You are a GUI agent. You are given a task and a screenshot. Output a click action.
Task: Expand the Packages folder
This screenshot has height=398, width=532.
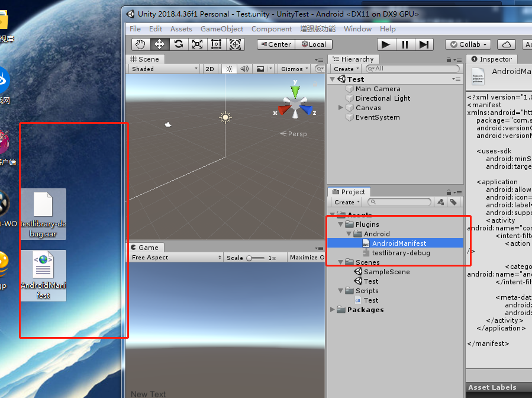click(333, 310)
